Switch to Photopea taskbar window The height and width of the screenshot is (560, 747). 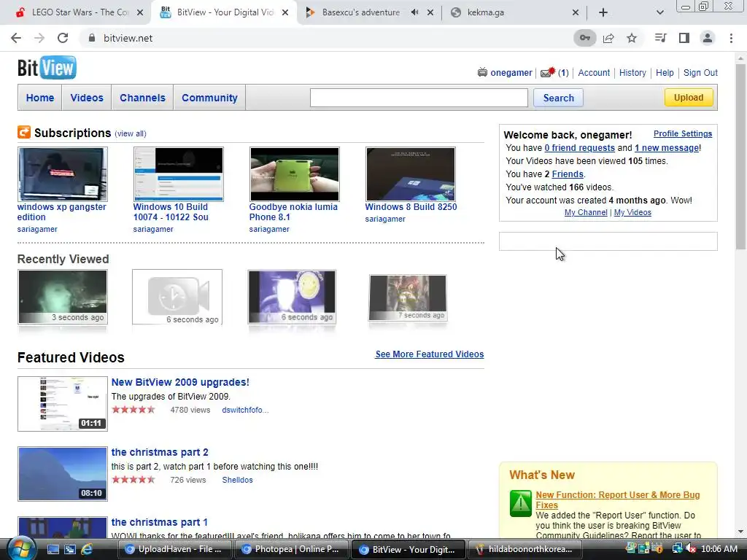[x=291, y=549]
